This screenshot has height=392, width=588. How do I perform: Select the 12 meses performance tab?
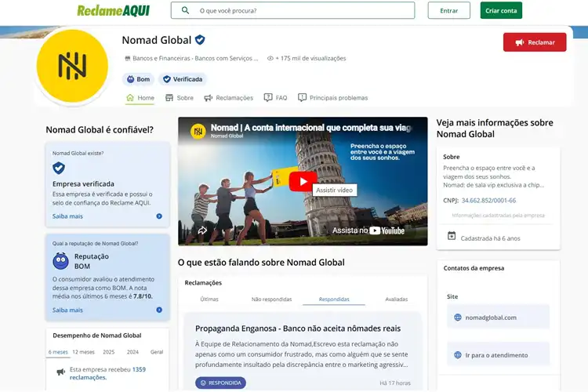83,352
